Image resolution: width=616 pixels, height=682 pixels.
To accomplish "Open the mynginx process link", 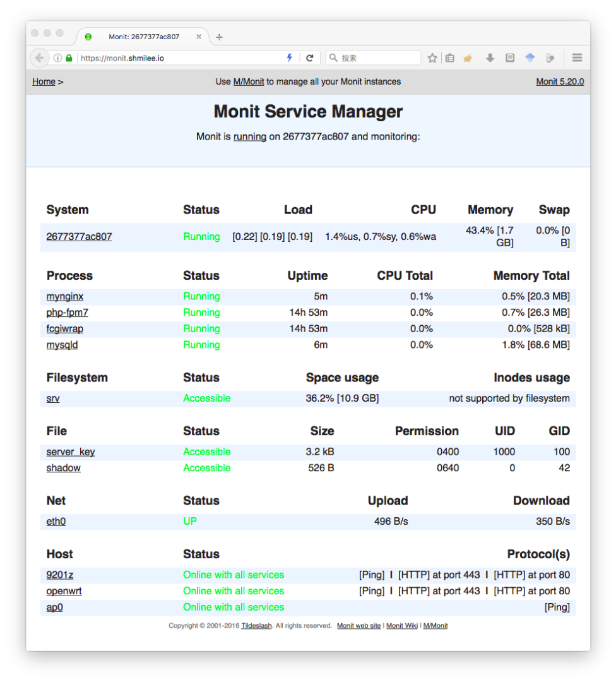I will pos(65,297).
